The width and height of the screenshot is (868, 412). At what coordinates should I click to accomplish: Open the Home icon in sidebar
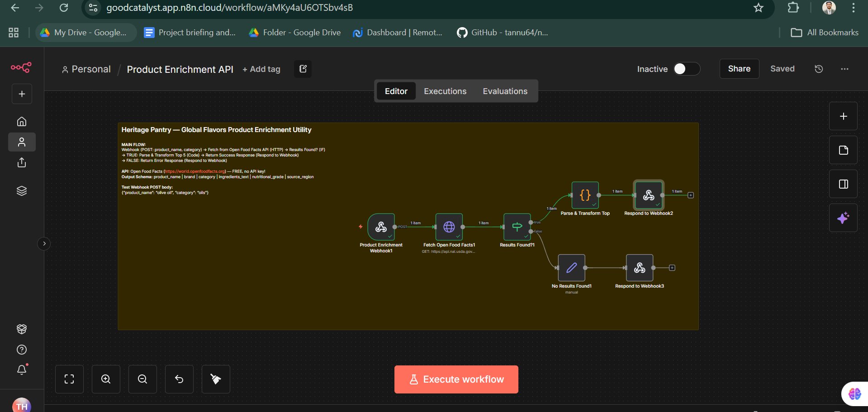click(22, 122)
